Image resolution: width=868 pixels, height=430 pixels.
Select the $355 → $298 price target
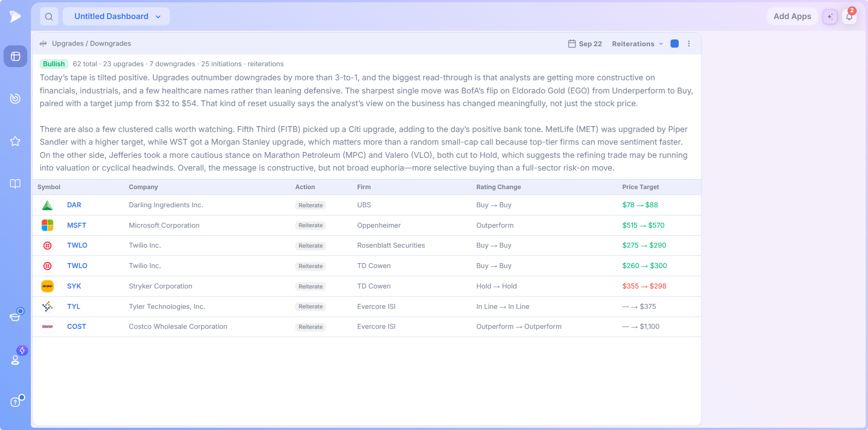644,286
